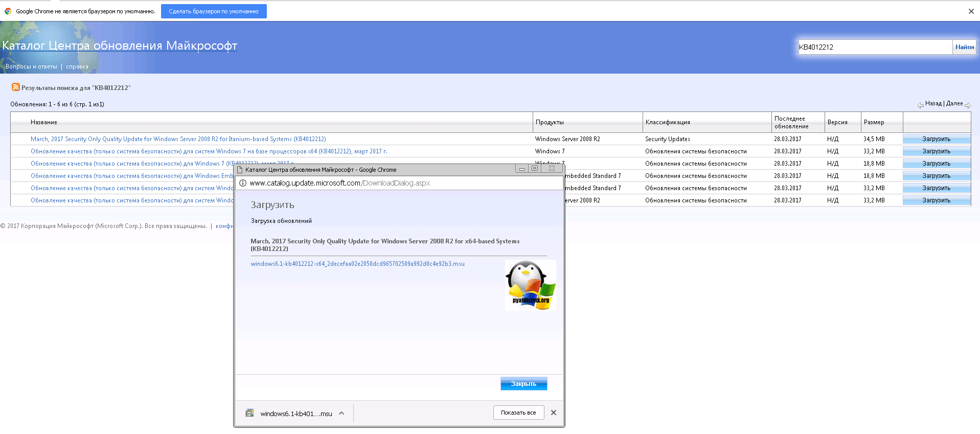Click the '34,5 MB' size cell

click(874, 139)
